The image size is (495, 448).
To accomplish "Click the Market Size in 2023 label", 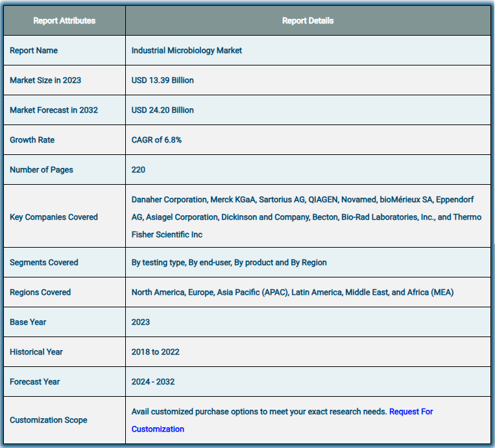I will click(x=45, y=80).
